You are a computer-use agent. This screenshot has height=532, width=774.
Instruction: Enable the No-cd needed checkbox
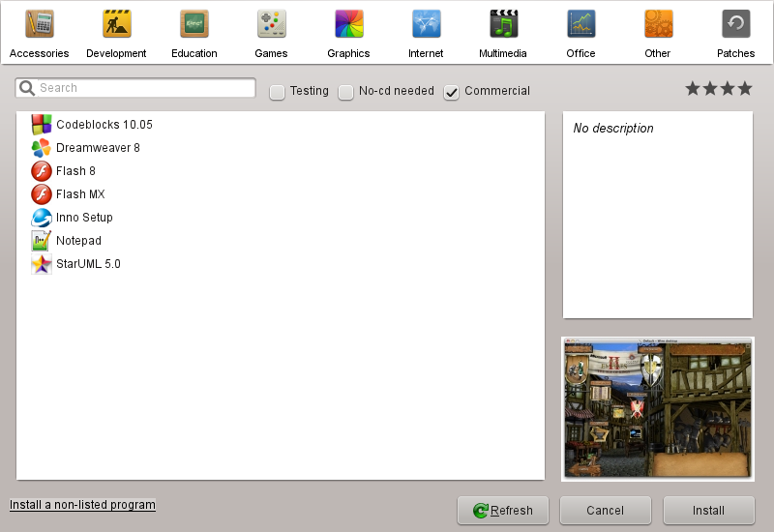[x=345, y=92]
